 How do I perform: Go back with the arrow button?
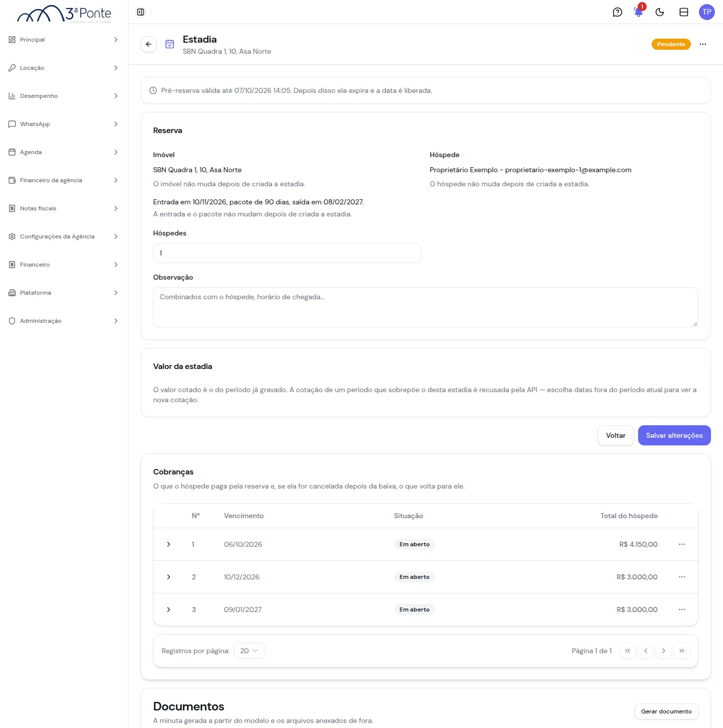pyautogui.click(x=149, y=44)
